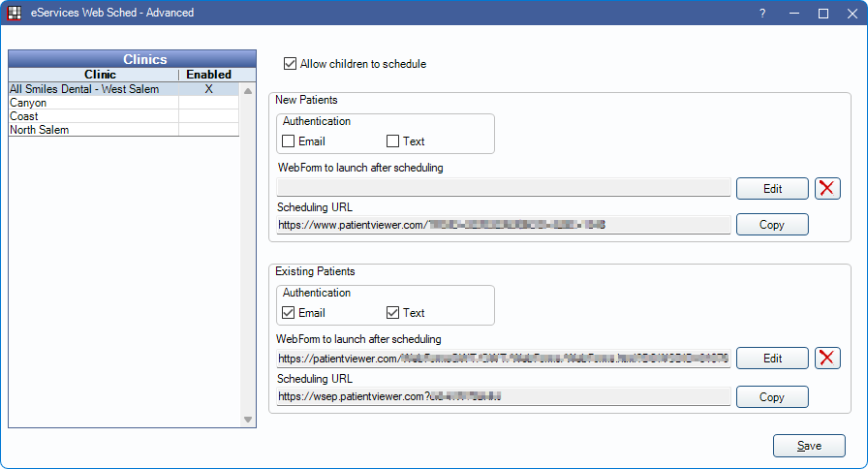This screenshot has height=469, width=868.
Task: Select the Coast clinic row
Action: tap(93, 116)
